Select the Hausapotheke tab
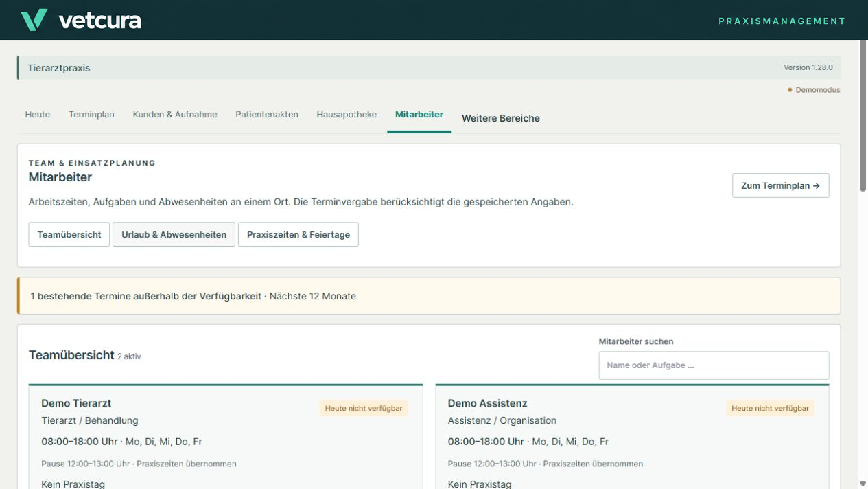The width and height of the screenshot is (868, 489). pos(347,115)
